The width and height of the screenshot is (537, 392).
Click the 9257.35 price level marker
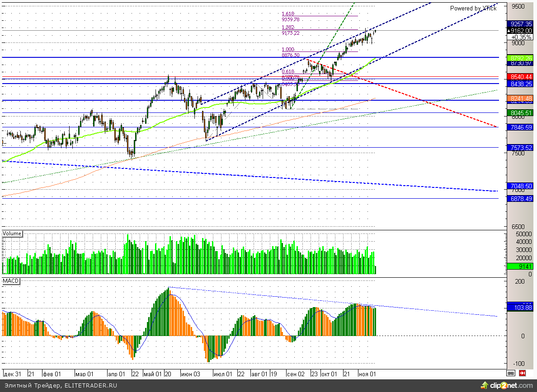coord(519,24)
